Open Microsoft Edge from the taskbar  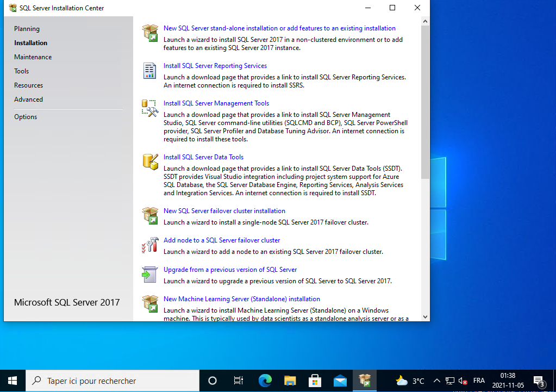265,381
